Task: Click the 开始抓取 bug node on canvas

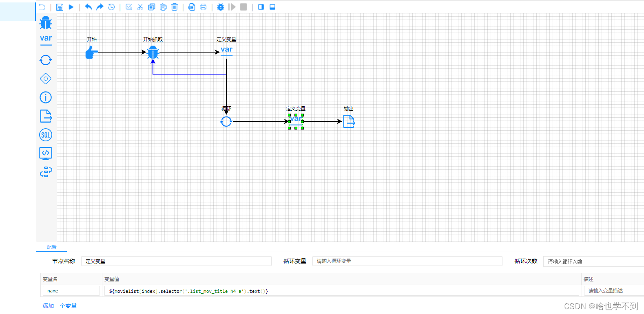Action: pos(153,52)
